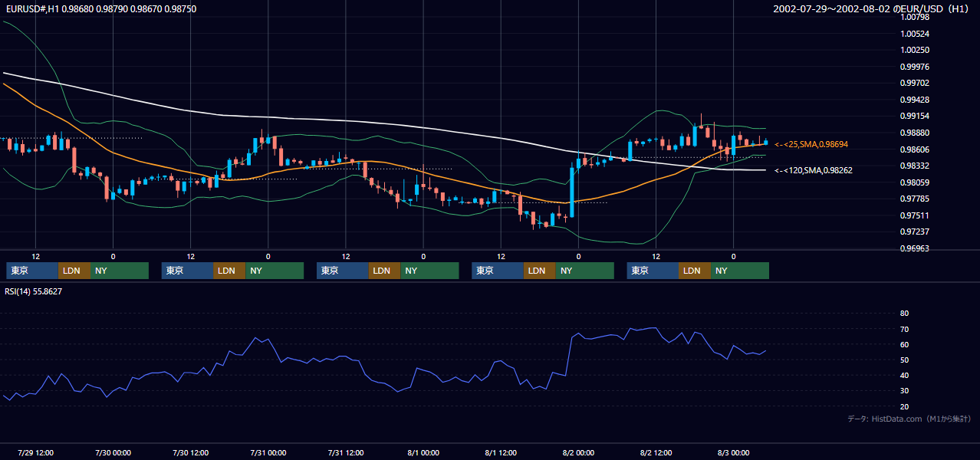The image size is (980, 460).
Task: Click the 7/31 12:00 time label
Action: (345, 452)
